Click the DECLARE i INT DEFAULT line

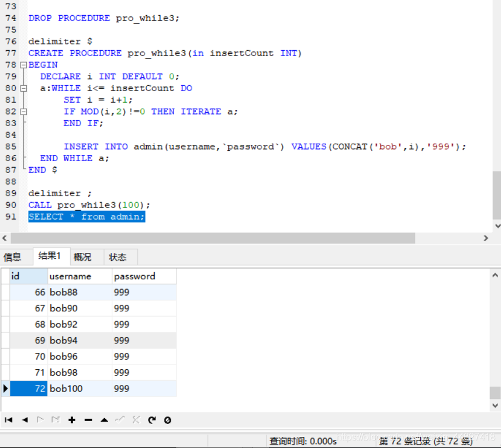tap(109, 77)
